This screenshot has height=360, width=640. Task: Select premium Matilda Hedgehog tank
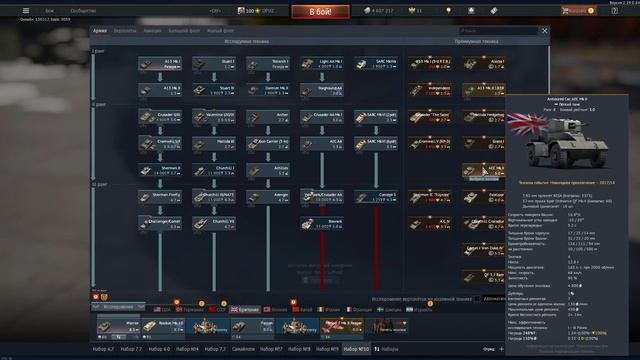484,117
